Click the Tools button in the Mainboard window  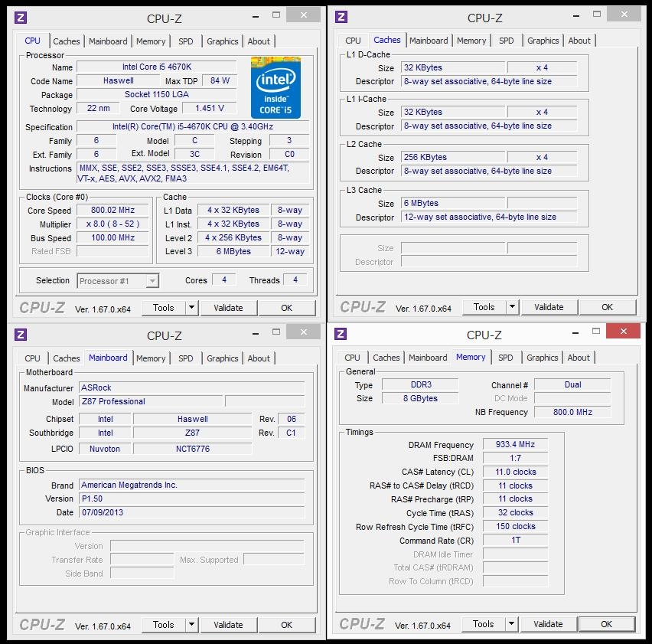[164, 625]
